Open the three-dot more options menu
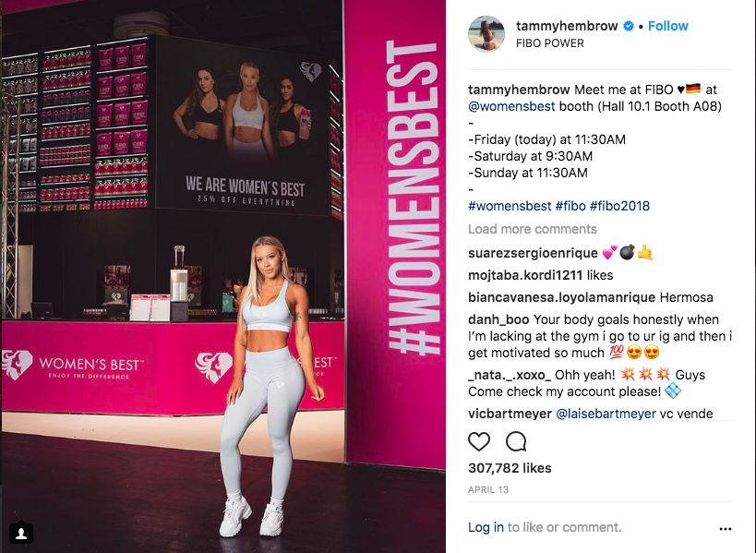This screenshot has height=553, width=756. click(x=726, y=529)
